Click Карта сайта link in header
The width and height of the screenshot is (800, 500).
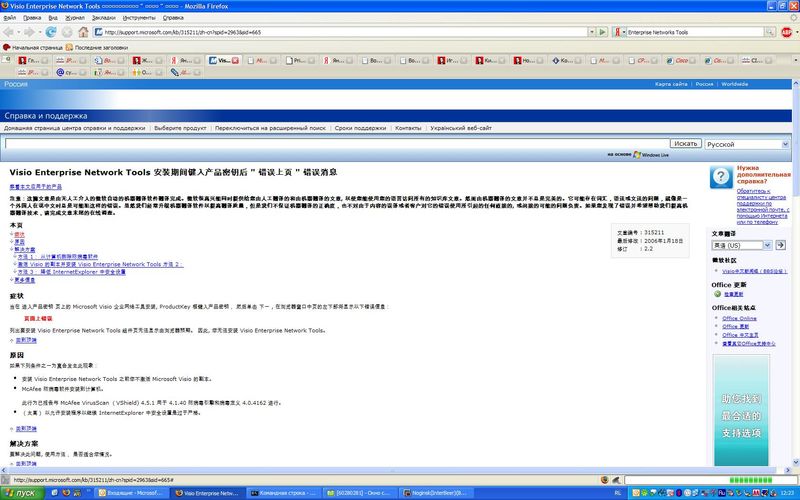pos(671,84)
